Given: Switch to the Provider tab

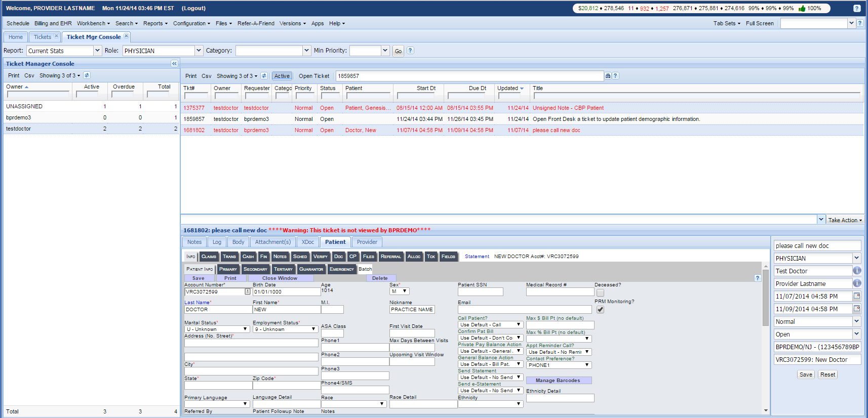Looking at the screenshot, I should pyautogui.click(x=367, y=242).
